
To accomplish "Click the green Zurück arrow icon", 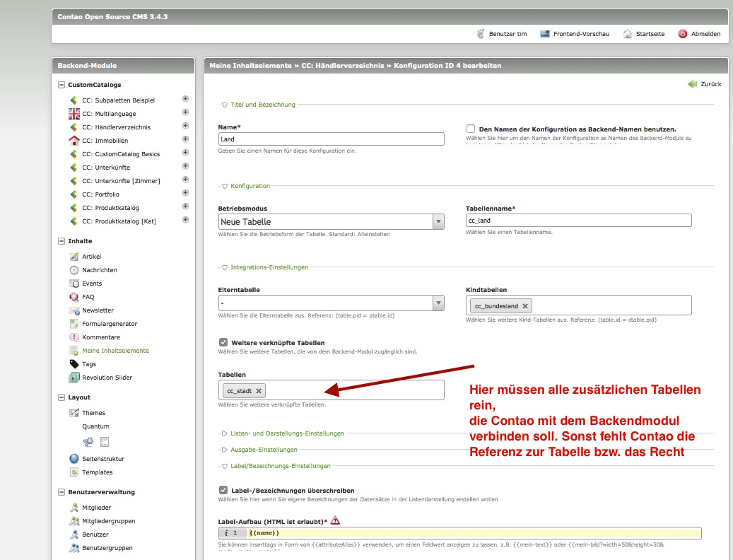I will tap(692, 84).
